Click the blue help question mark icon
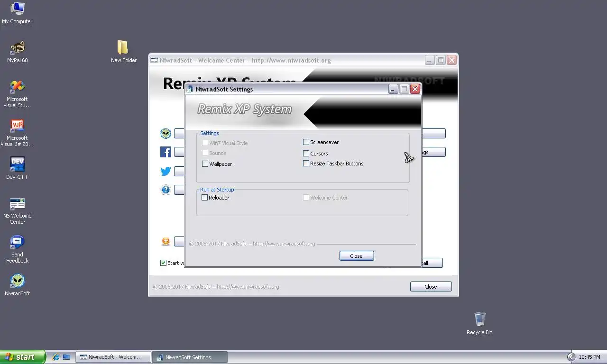This screenshot has width=607, height=364. coord(166,190)
